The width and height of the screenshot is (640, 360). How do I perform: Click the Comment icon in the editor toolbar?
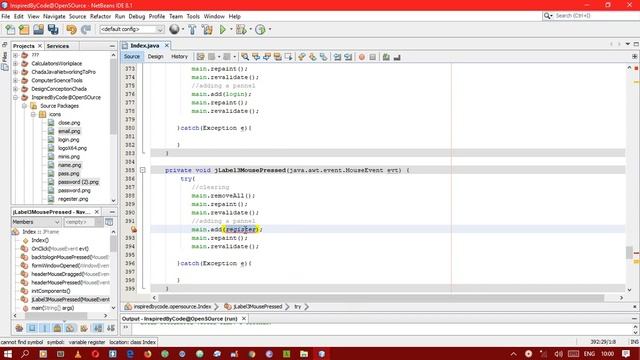pyautogui.click(x=386, y=57)
